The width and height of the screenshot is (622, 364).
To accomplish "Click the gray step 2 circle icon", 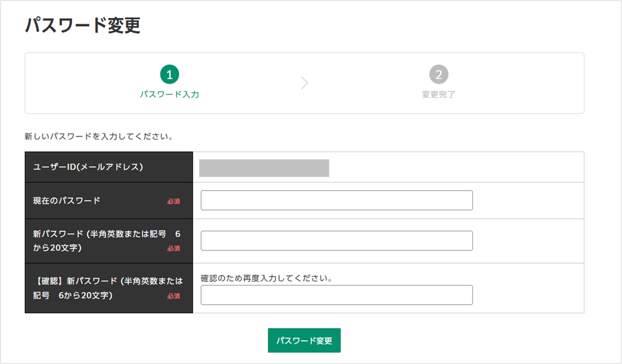I will click(x=439, y=75).
